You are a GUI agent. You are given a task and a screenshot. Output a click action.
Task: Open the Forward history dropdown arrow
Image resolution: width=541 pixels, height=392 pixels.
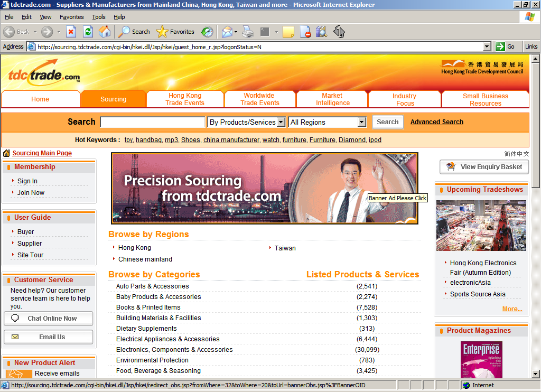pyautogui.click(x=59, y=32)
